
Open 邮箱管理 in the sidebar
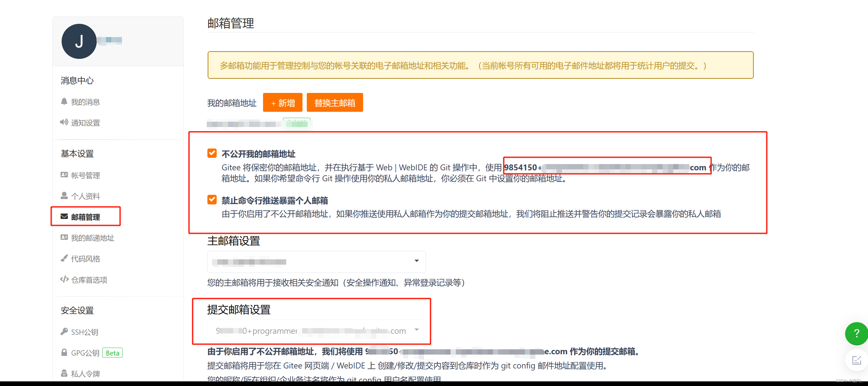coord(85,217)
